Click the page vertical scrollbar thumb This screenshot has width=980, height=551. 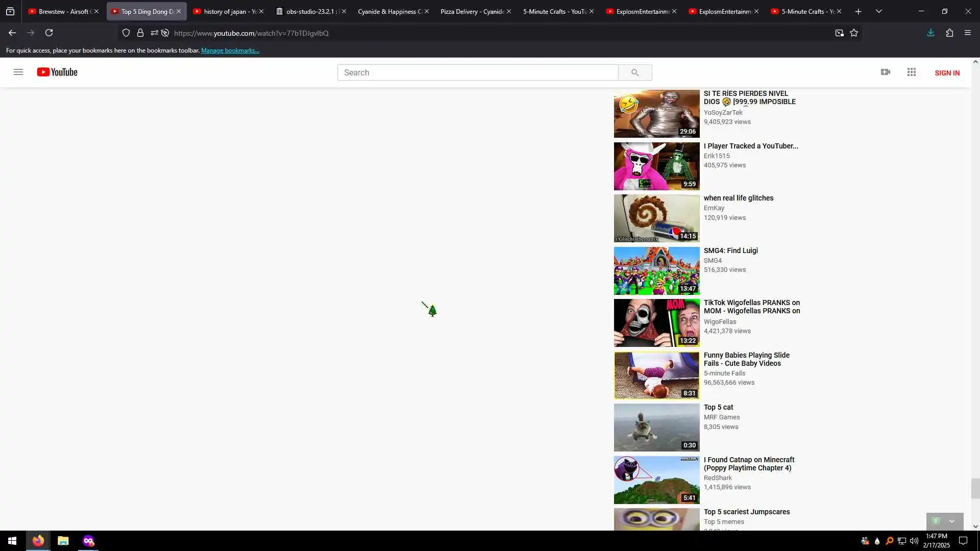click(975, 488)
